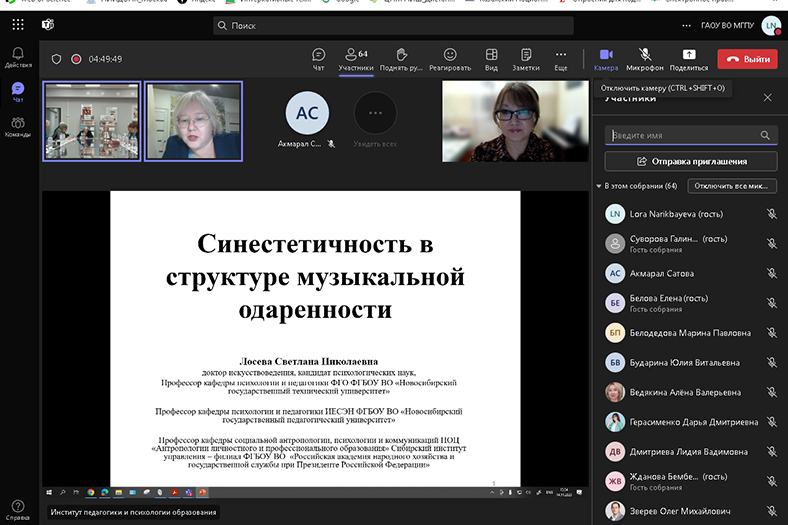
Task: Click 'Отключить все мик...' to mute everyone
Action: coord(733,186)
